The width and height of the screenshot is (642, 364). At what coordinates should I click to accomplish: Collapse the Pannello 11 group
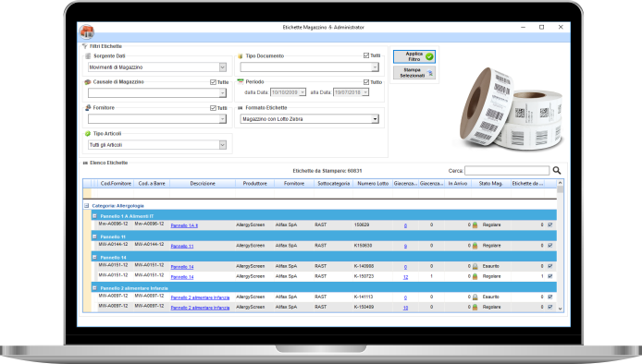pos(94,237)
